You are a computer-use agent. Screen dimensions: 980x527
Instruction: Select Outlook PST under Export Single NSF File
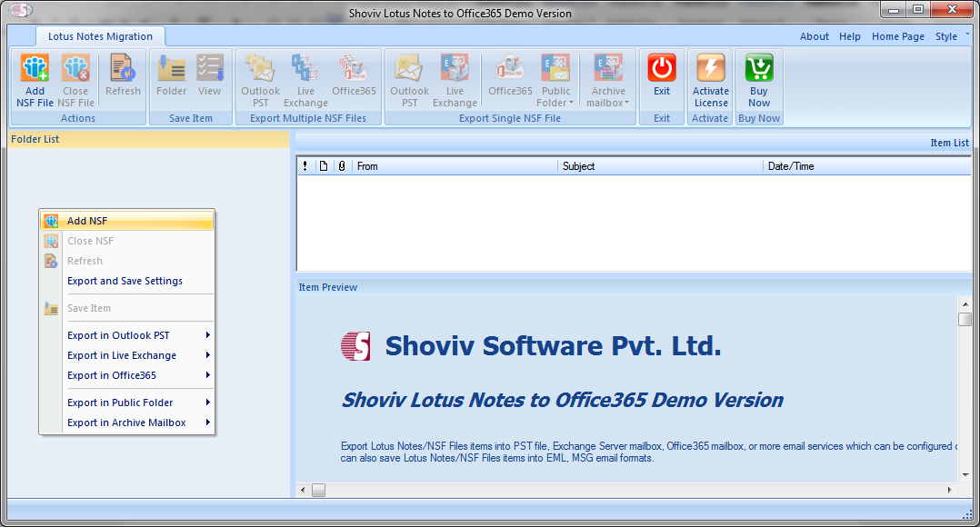pos(409,80)
